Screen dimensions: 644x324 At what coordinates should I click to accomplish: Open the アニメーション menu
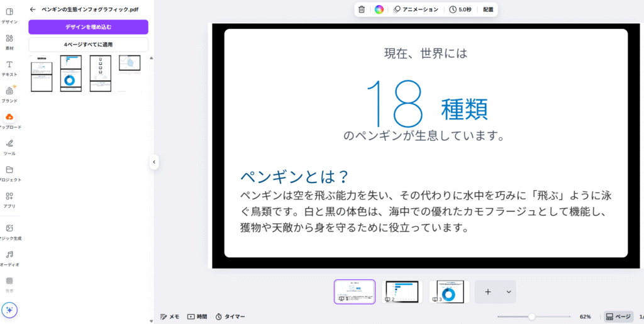point(416,9)
